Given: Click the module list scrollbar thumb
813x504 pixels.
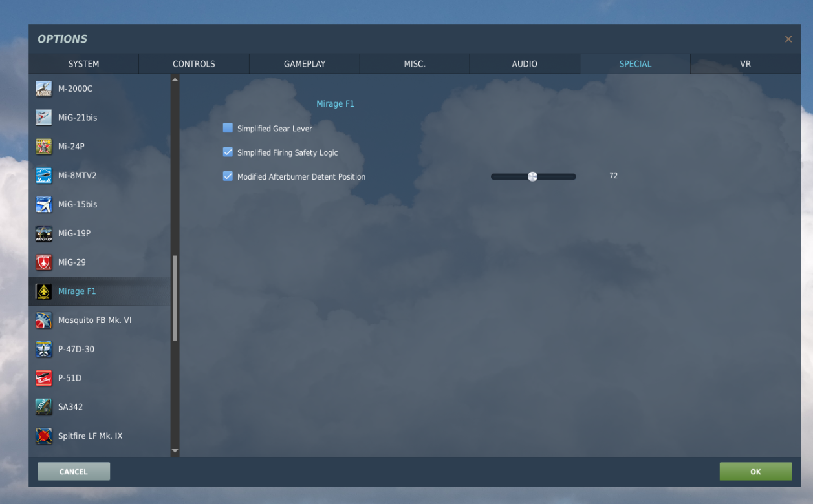Looking at the screenshot, I should point(175,298).
